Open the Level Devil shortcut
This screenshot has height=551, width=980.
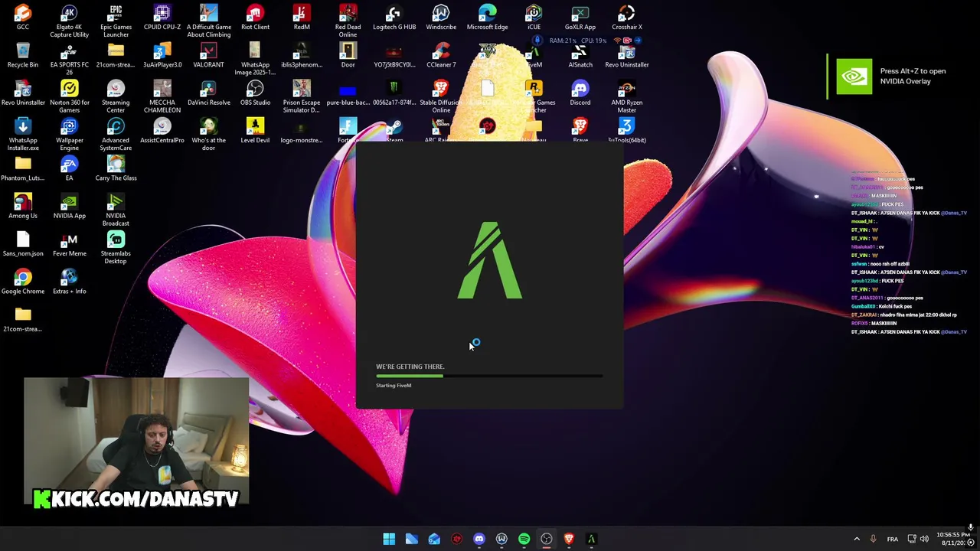(x=255, y=130)
